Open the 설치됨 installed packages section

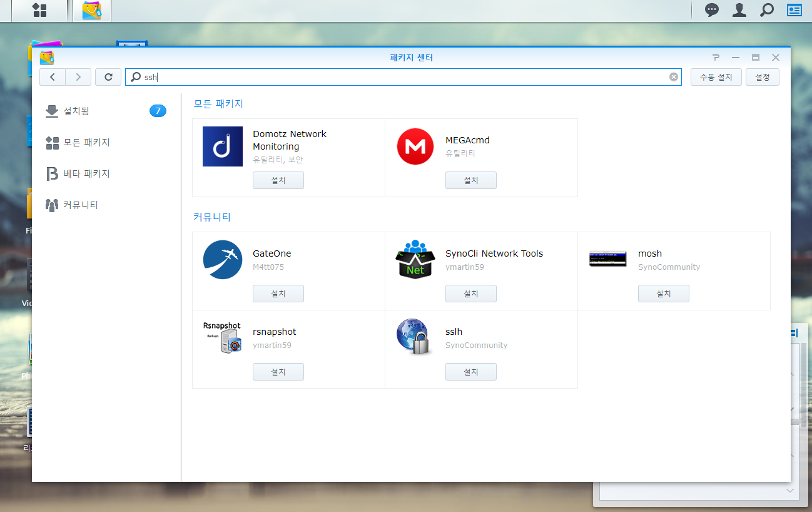[x=106, y=111]
